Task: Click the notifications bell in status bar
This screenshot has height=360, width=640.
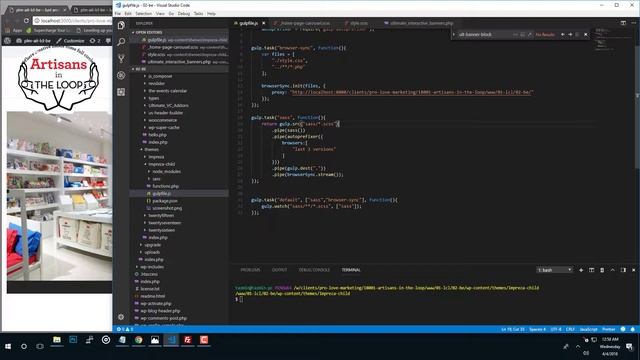Action: point(633,329)
